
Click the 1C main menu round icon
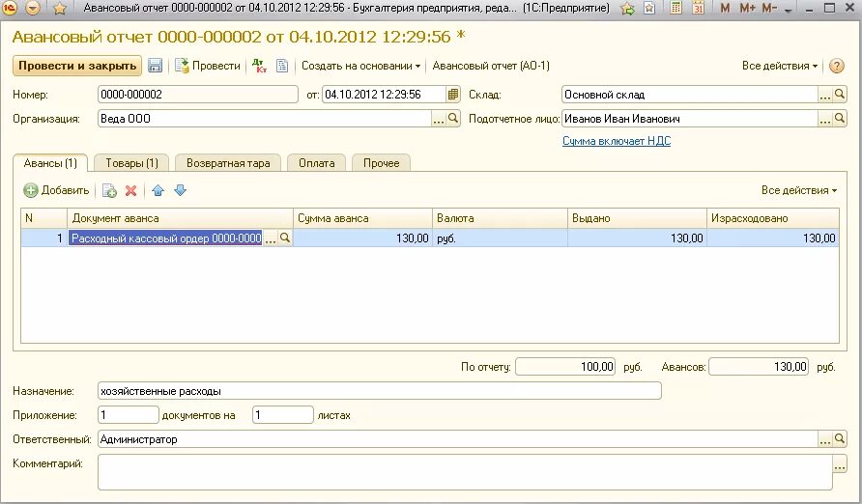[x=11, y=8]
